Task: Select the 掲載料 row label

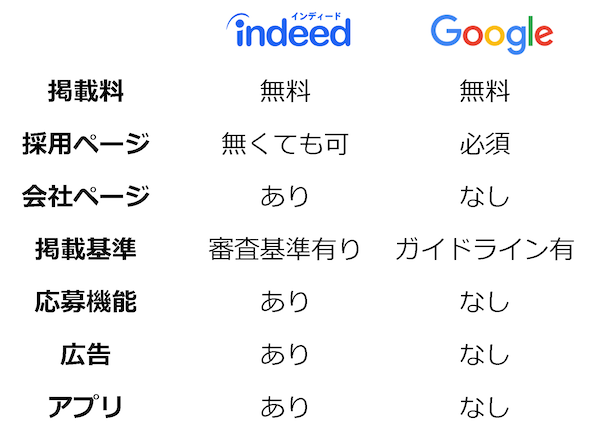Action: (x=86, y=92)
